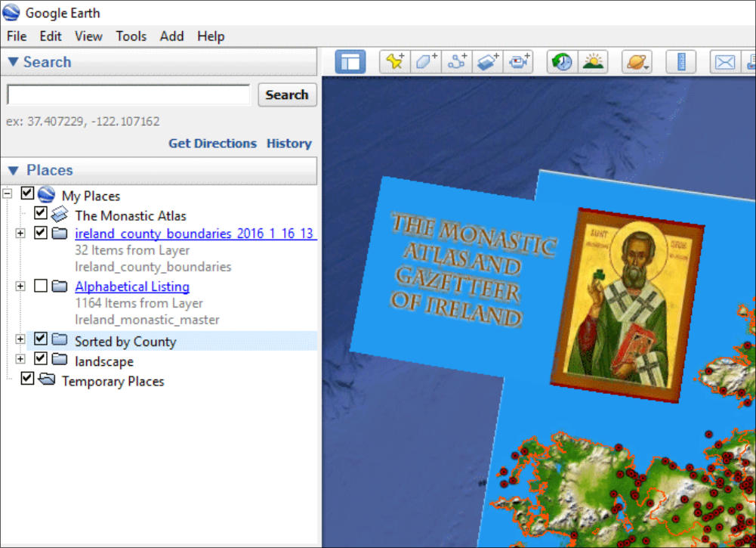Uncheck the landscape folder checkbox
This screenshot has height=548, width=756.
click(x=41, y=358)
